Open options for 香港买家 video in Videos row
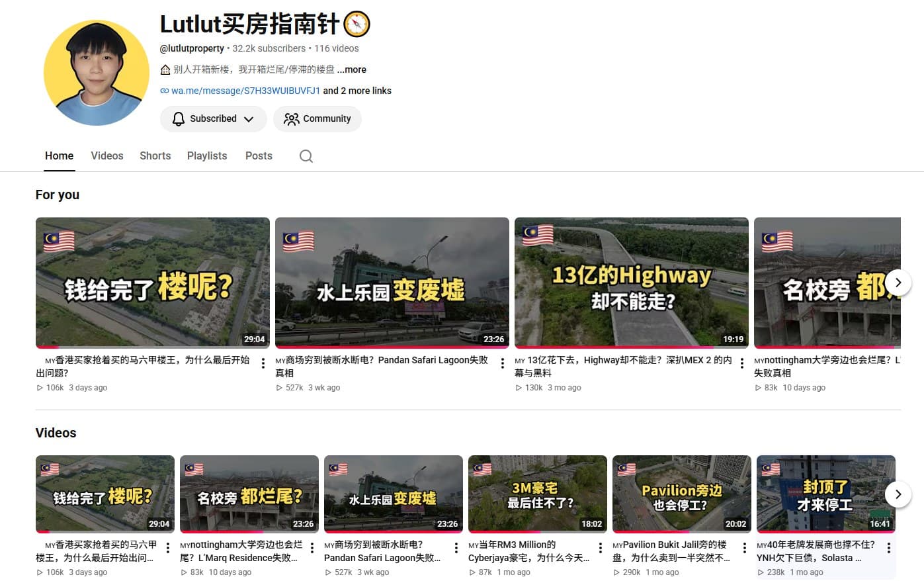The width and height of the screenshot is (924, 581). 168,548
